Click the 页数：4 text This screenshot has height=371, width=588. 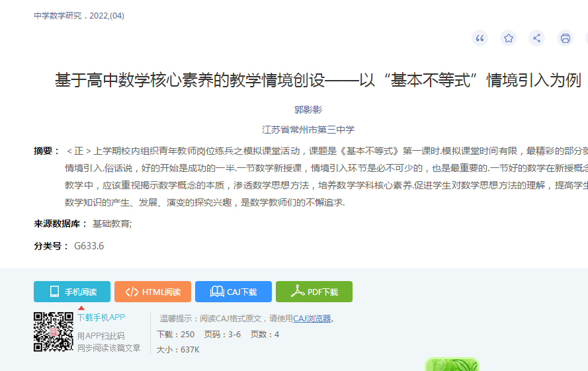pyautogui.click(x=265, y=334)
